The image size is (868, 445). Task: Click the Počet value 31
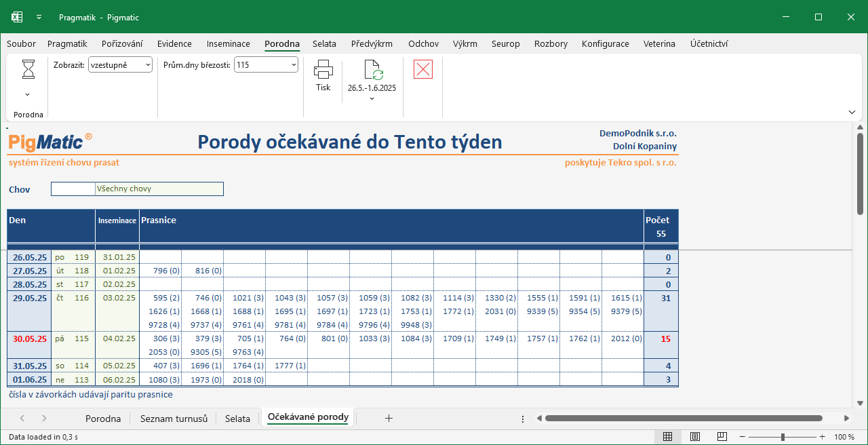[x=665, y=298]
